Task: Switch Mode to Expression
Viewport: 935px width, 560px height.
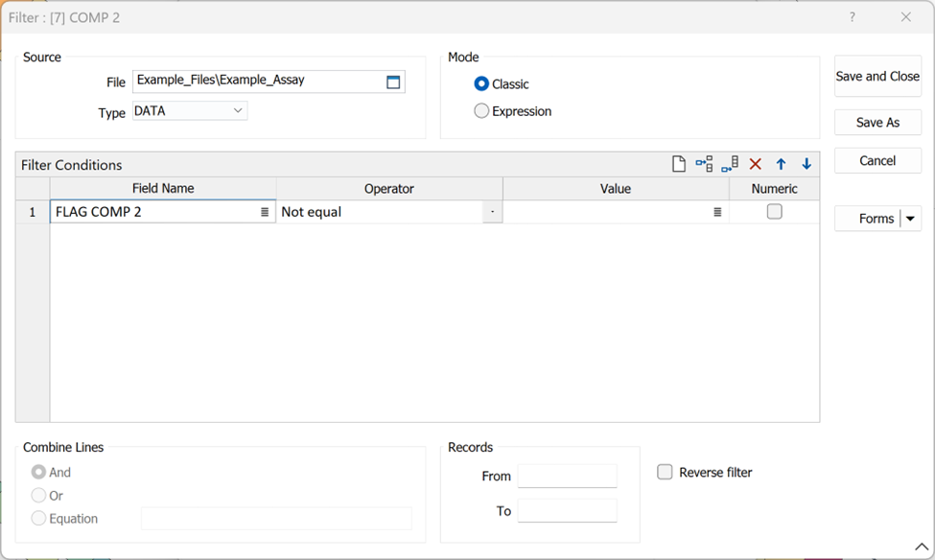Action: pos(480,110)
